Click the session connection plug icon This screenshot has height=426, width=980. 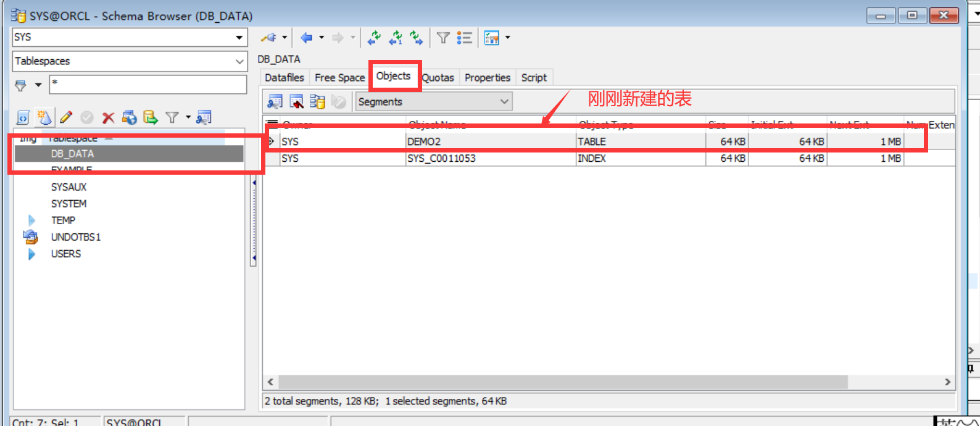coord(268,38)
